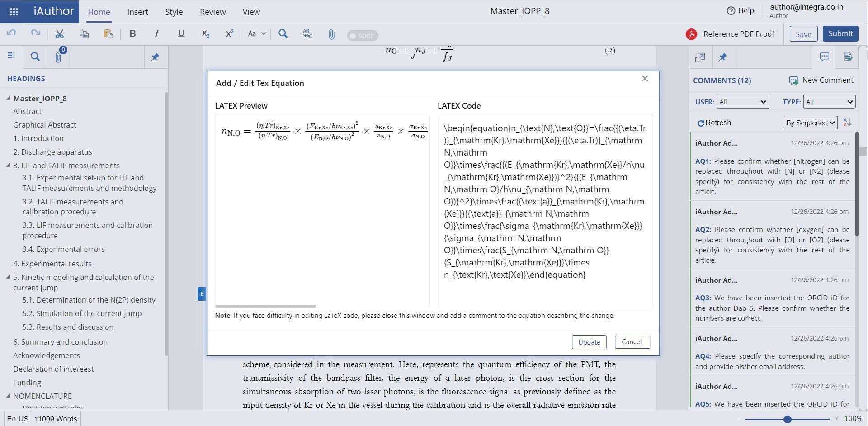Go to 3.4. Experimental errors heading
The image size is (868, 426).
(63, 249)
